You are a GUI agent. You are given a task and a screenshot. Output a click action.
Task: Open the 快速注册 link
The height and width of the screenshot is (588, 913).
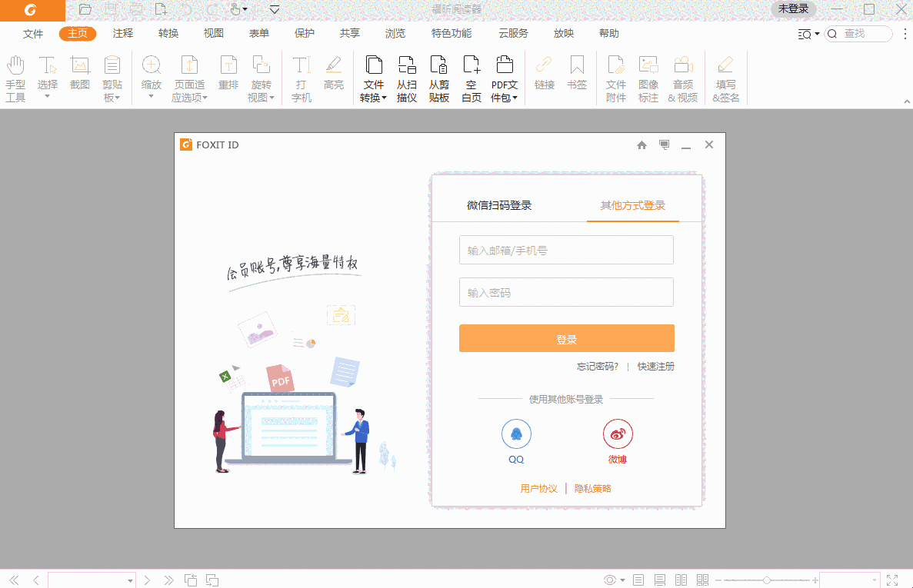[656, 367]
